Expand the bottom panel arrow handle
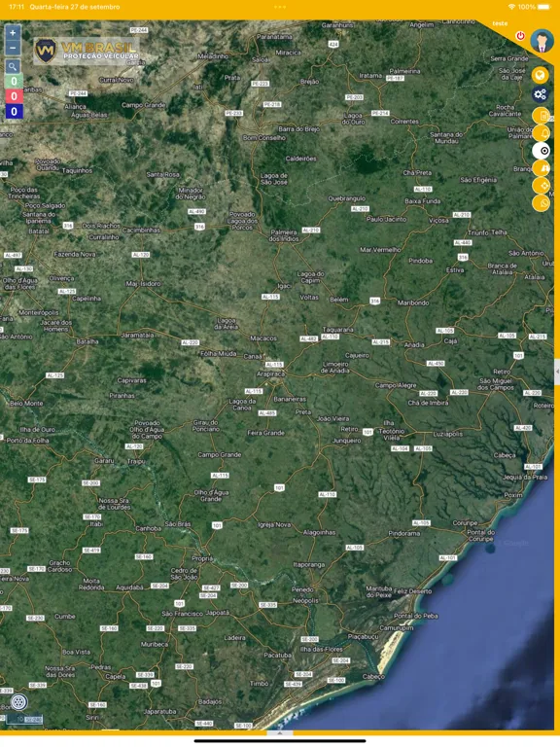Viewport: 560px width, 747px height. (280, 733)
